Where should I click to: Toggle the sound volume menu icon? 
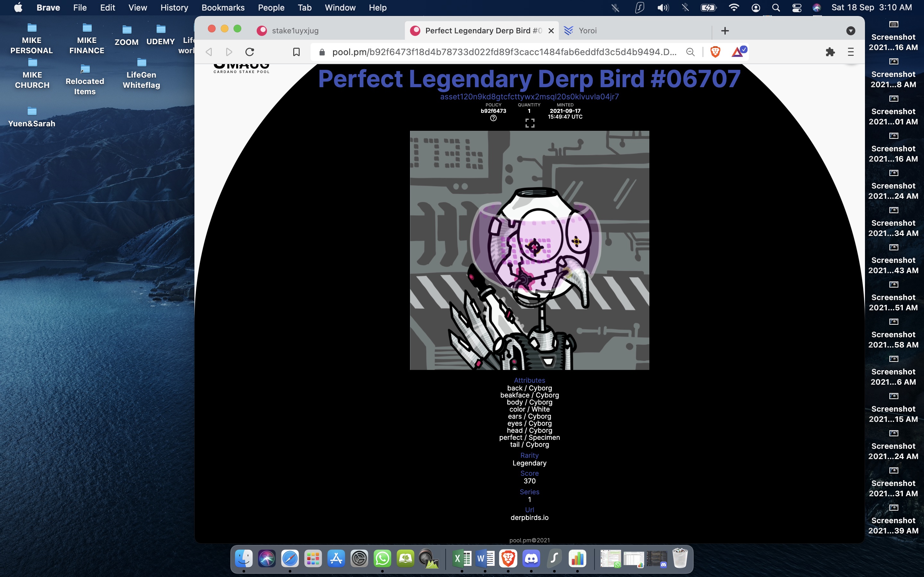[663, 8]
